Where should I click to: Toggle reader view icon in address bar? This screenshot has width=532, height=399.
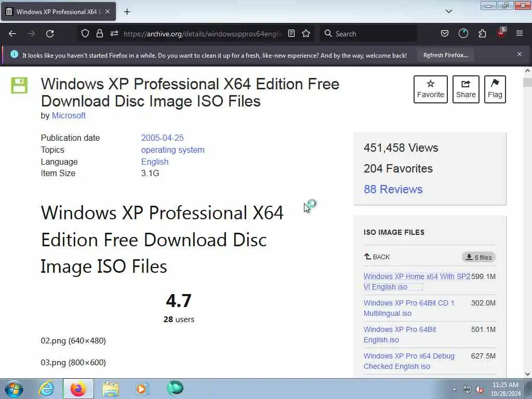click(x=291, y=33)
